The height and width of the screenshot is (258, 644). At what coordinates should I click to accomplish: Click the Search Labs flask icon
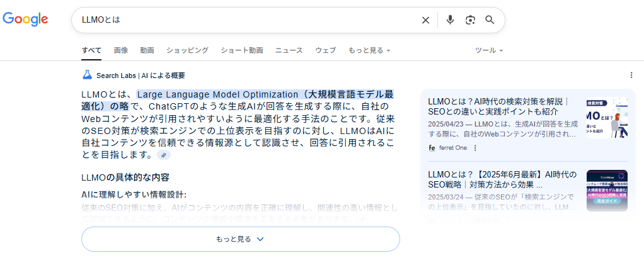coord(87,75)
